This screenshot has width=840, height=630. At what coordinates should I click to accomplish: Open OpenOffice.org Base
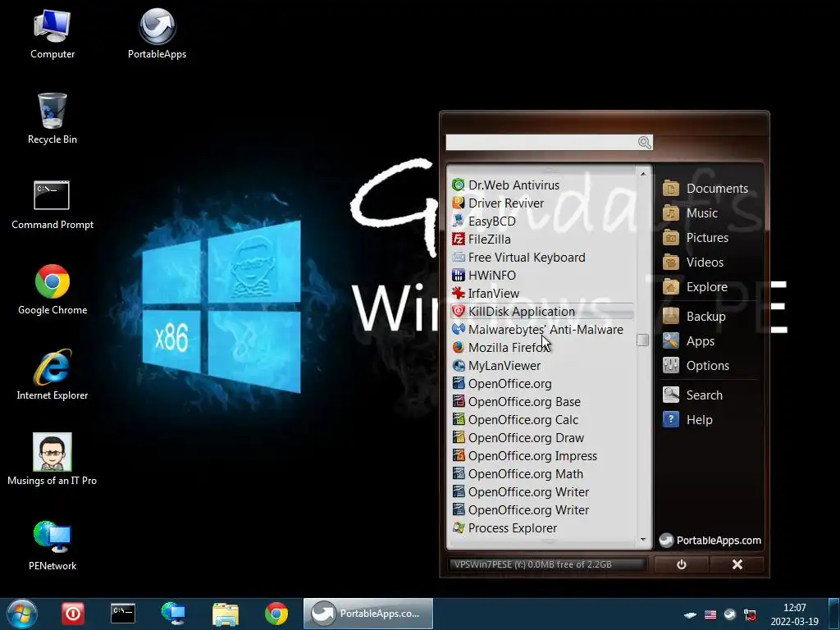(x=516, y=402)
